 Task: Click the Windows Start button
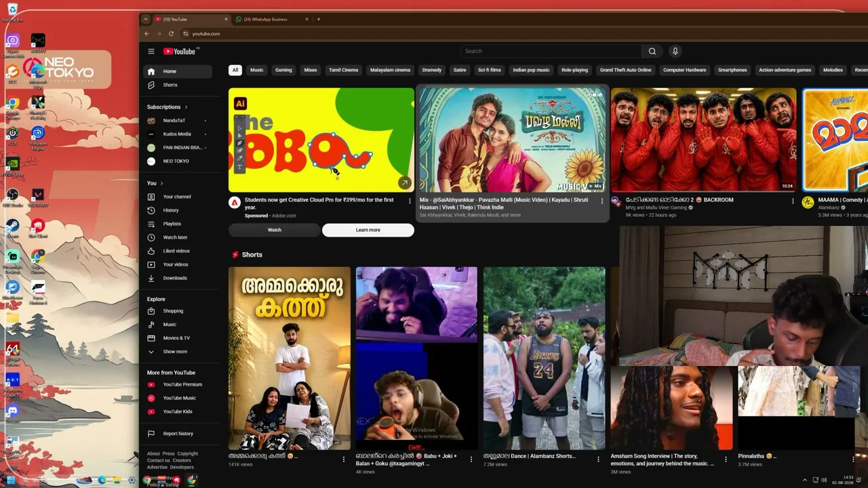(x=11, y=480)
